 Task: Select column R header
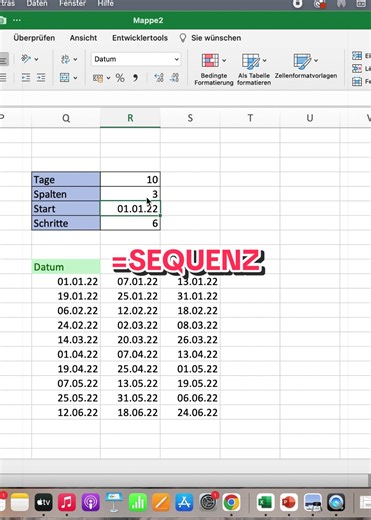[x=130, y=118]
